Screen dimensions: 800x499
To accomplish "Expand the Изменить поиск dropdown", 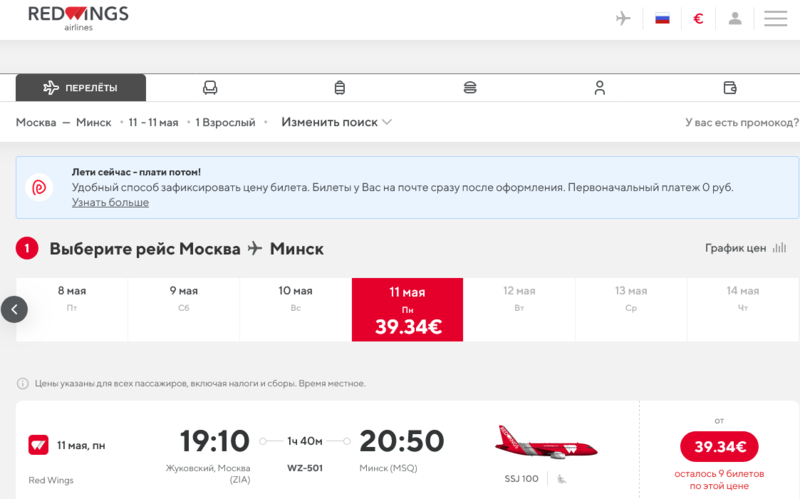I will pyautogui.click(x=336, y=122).
